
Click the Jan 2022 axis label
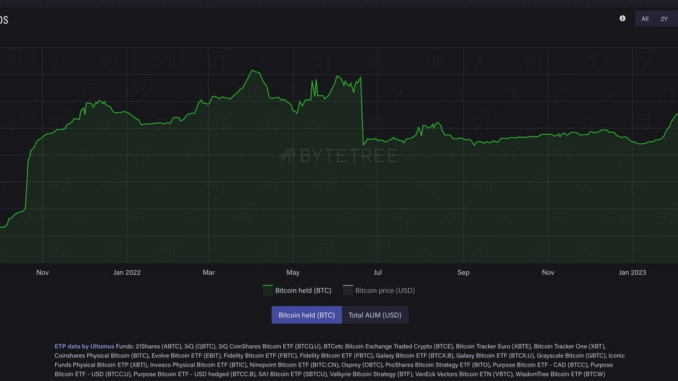[127, 272]
